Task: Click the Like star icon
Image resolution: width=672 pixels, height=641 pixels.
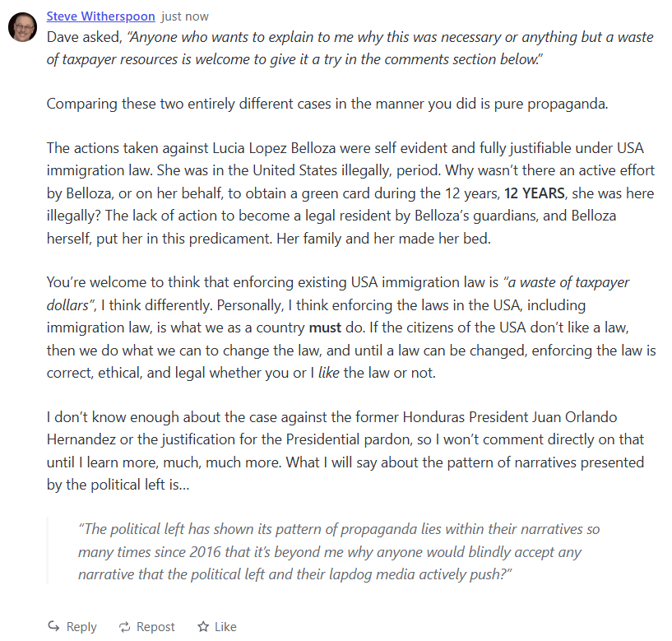Action: [203, 627]
